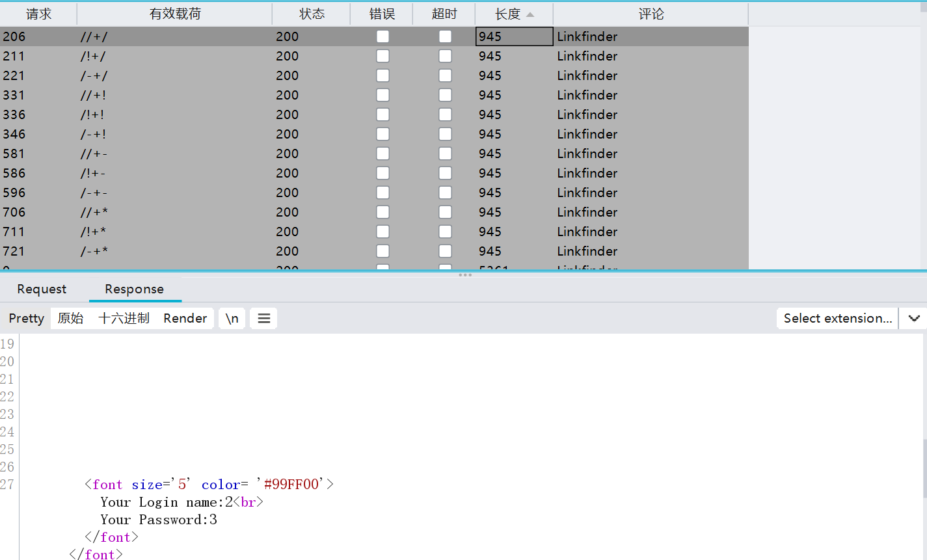The height and width of the screenshot is (560, 927).
Task: Toggle 错误 checkbox for request 331
Action: point(383,95)
